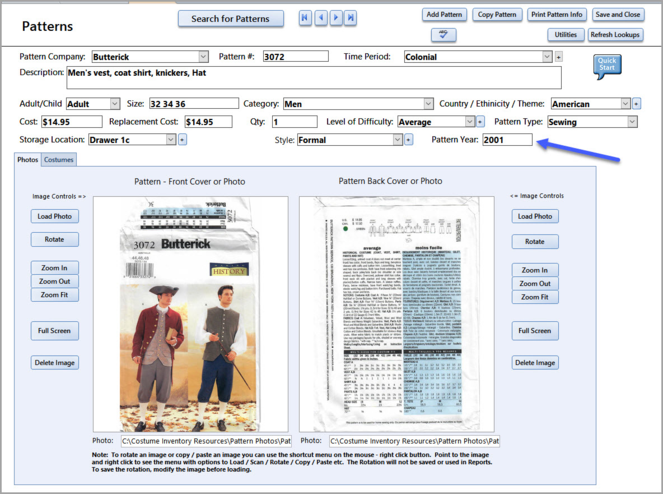663x494 pixels.
Task: Go to next pattern record
Action: [336, 18]
